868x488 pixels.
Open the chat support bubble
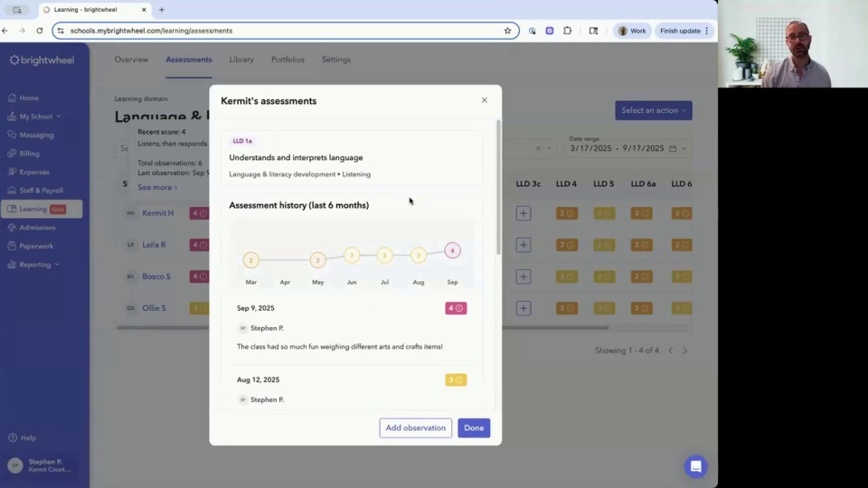[x=695, y=466]
